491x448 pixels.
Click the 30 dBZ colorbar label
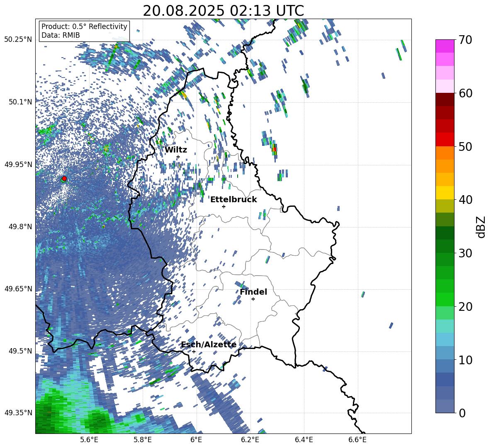coord(465,253)
